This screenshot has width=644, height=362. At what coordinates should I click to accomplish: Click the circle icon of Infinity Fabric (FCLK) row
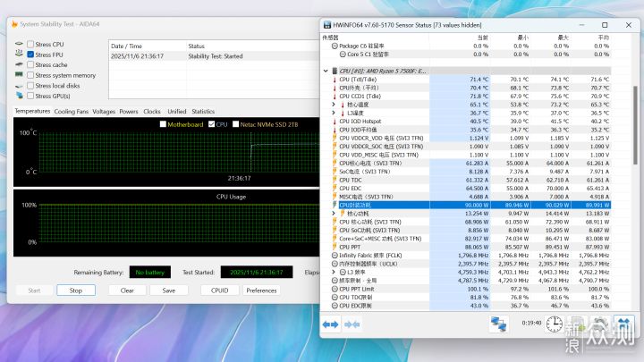coord(335,256)
